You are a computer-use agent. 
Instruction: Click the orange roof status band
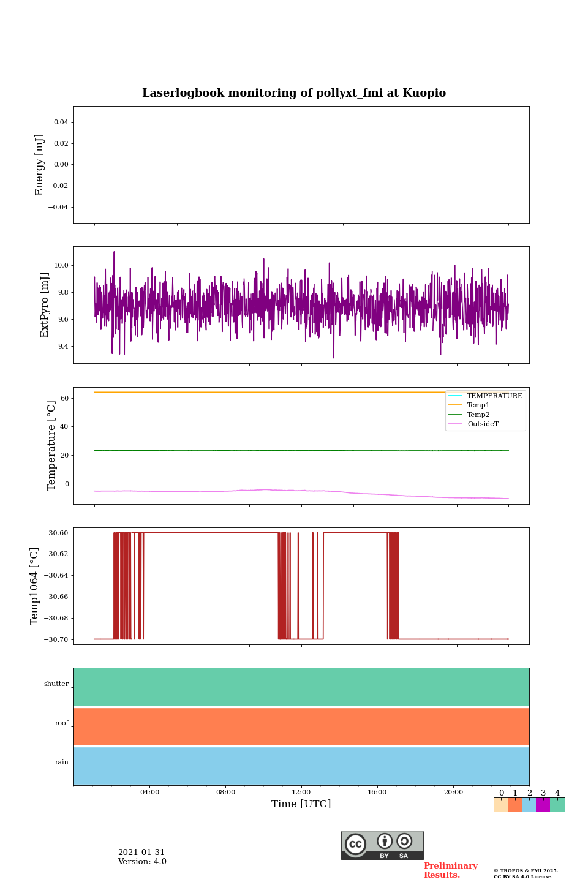click(x=301, y=726)
